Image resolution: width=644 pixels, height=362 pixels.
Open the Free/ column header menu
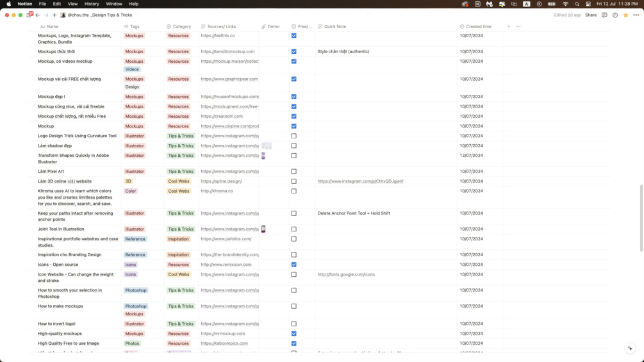click(302, 26)
